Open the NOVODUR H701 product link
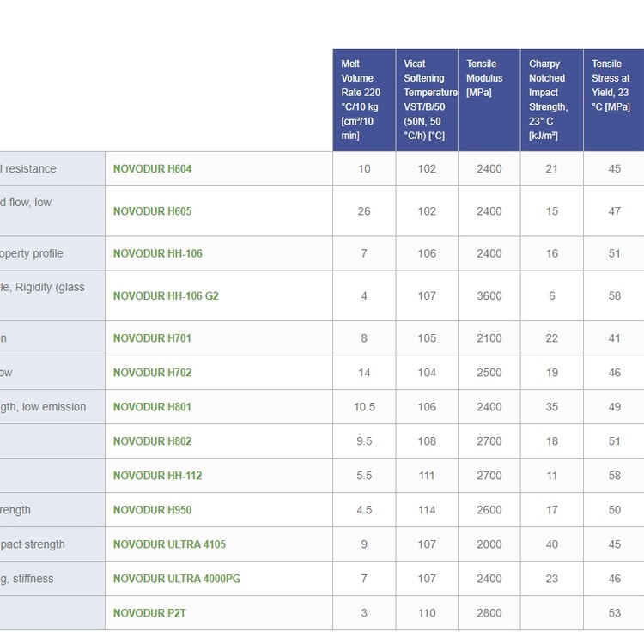This screenshot has height=644, width=644. [x=152, y=338]
